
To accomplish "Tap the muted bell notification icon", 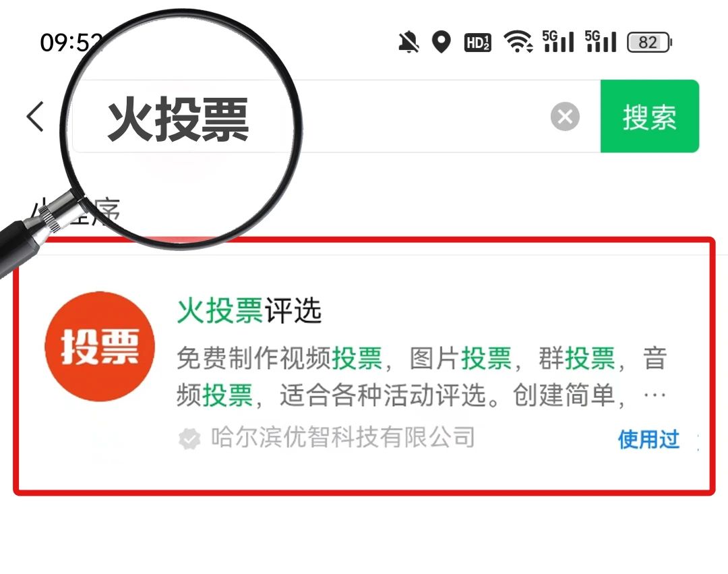I will pos(408,42).
